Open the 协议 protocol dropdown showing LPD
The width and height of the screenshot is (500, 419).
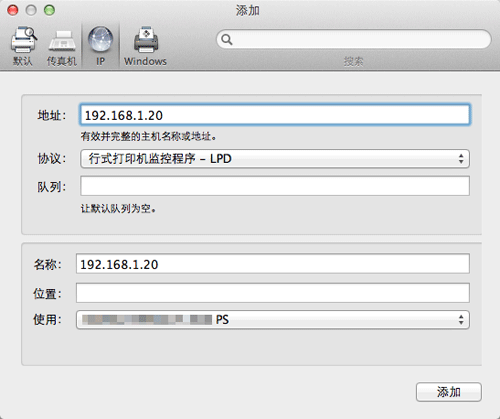coord(275,159)
